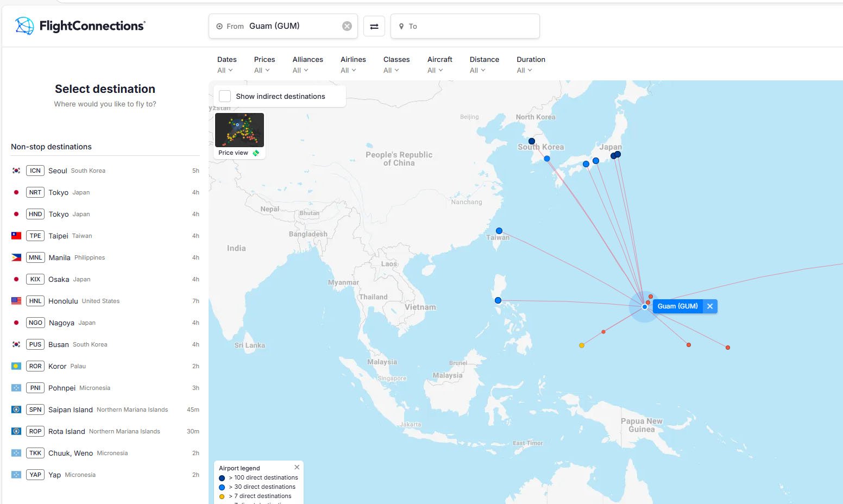Select Pohnpei PNI destination
This screenshot has height=504, width=843.
click(105, 388)
